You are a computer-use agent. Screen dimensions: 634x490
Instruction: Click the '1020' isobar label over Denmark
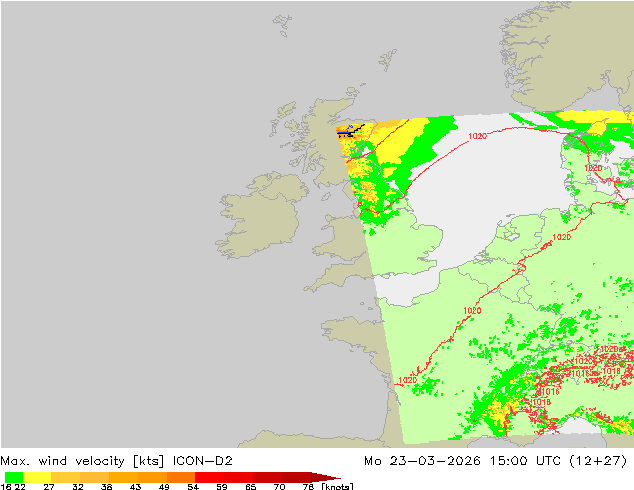[593, 168]
